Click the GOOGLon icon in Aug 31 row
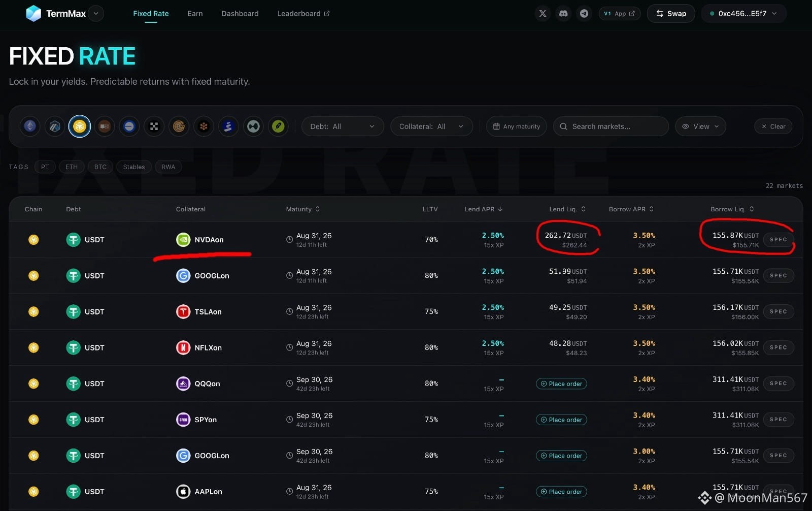The image size is (812, 511). (183, 276)
